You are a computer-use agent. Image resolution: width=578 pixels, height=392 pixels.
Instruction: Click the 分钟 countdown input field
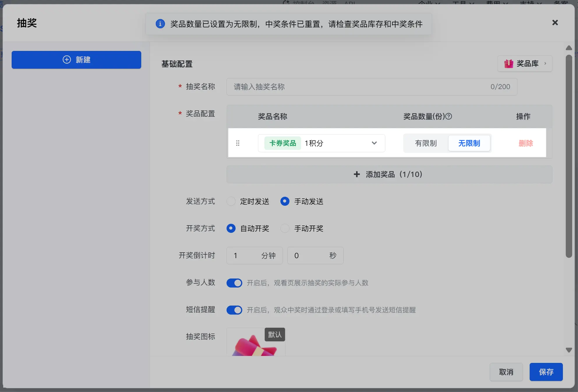click(x=254, y=256)
